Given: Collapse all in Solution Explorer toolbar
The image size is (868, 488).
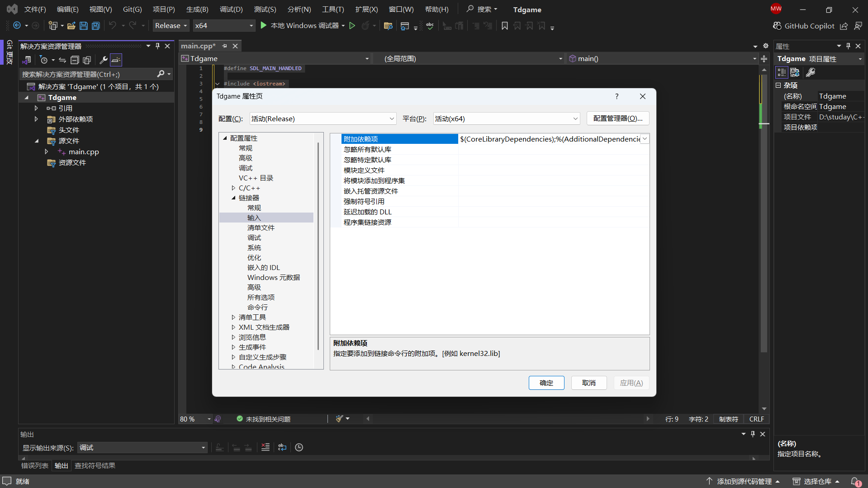Looking at the screenshot, I should point(75,60).
